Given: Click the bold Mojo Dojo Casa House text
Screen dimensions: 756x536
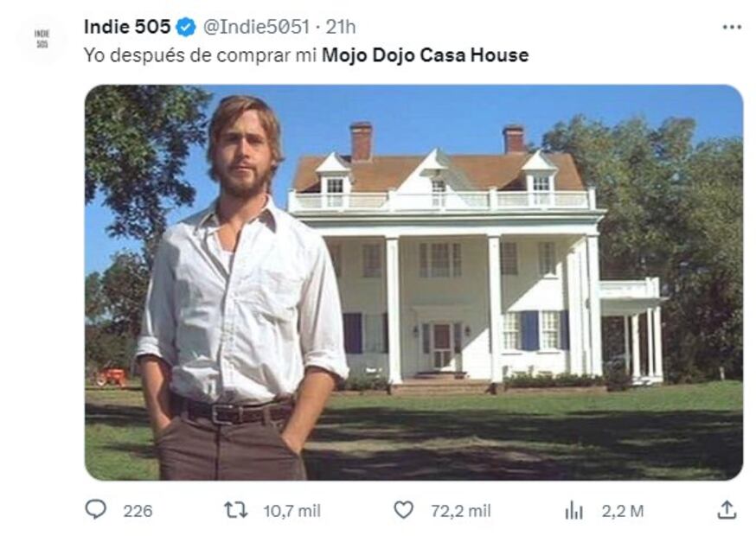Looking at the screenshot, I should click(x=426, y=55).
